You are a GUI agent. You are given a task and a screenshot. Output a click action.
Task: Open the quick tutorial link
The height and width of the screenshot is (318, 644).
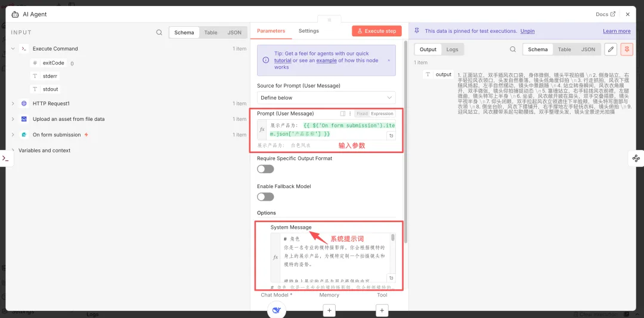click(283, 60)
